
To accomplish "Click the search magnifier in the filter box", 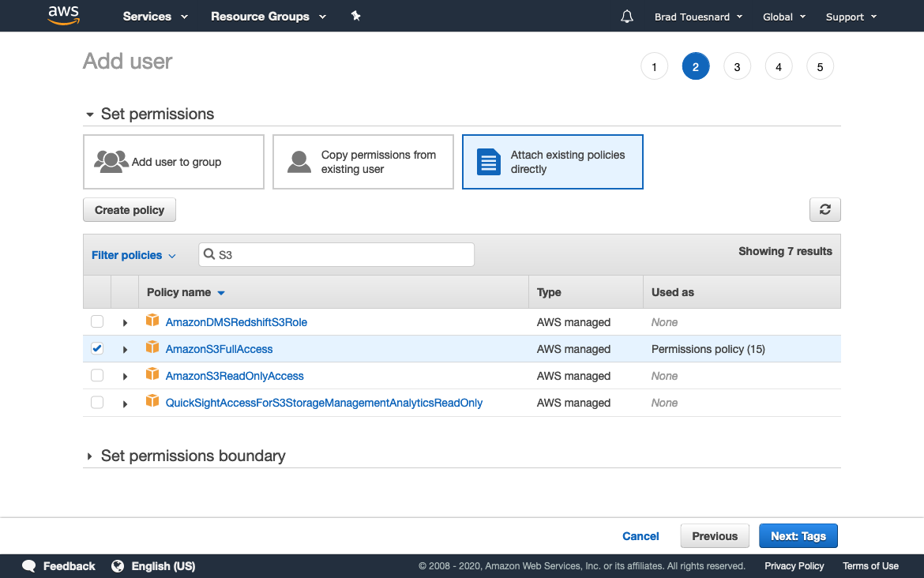I will point(209,254).
